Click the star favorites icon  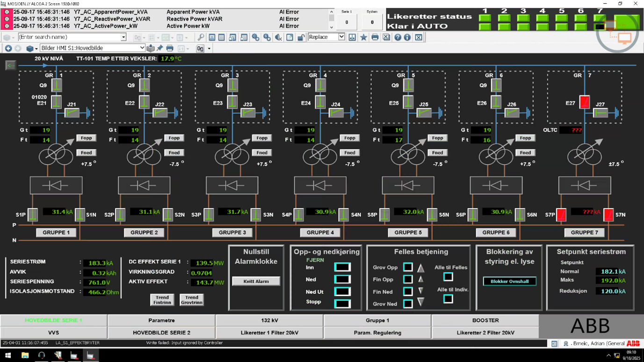363,37
